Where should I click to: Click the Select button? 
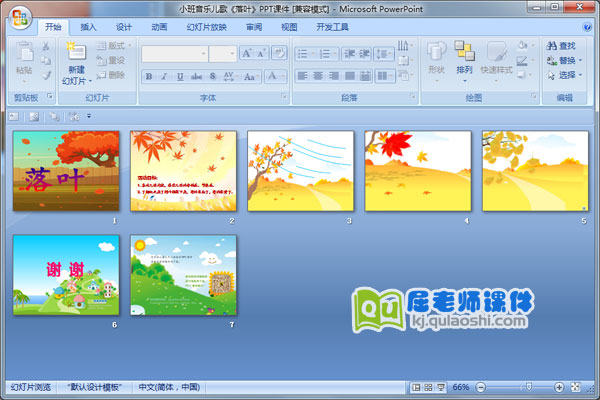pos(564,75)
